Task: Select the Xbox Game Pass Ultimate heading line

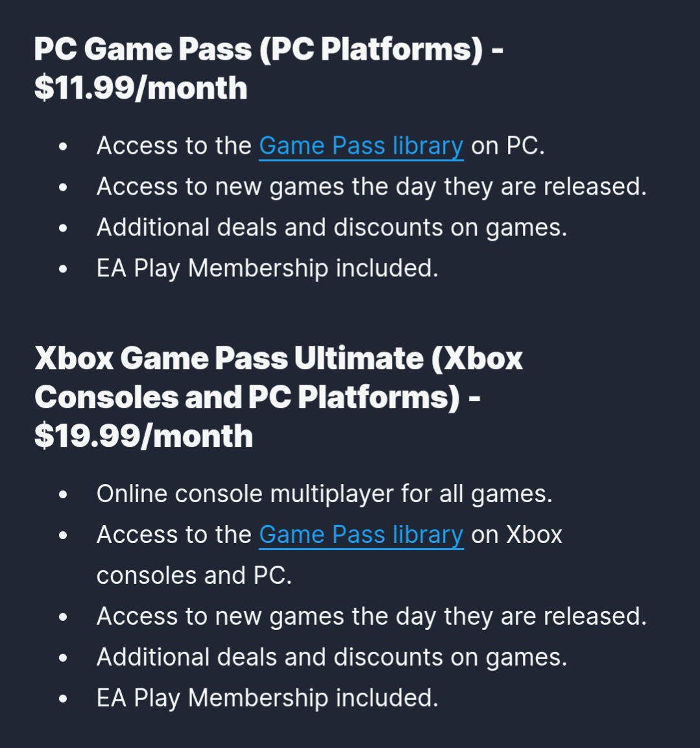Action: [x=278, y=357]
